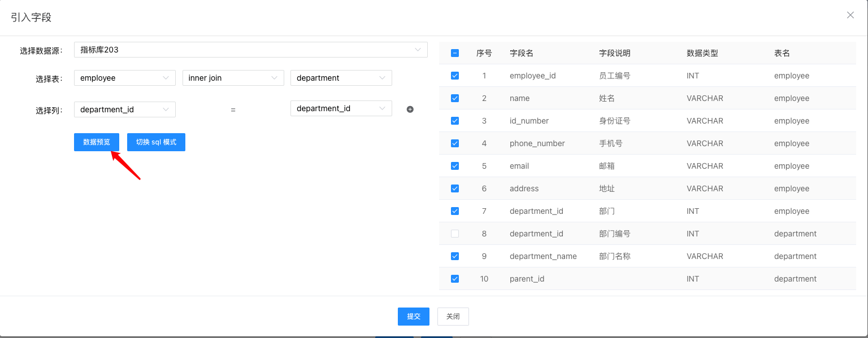Expand the employee table dropdown
The height and width of the screenshot is (338, 868).
(x=124, y=78)
